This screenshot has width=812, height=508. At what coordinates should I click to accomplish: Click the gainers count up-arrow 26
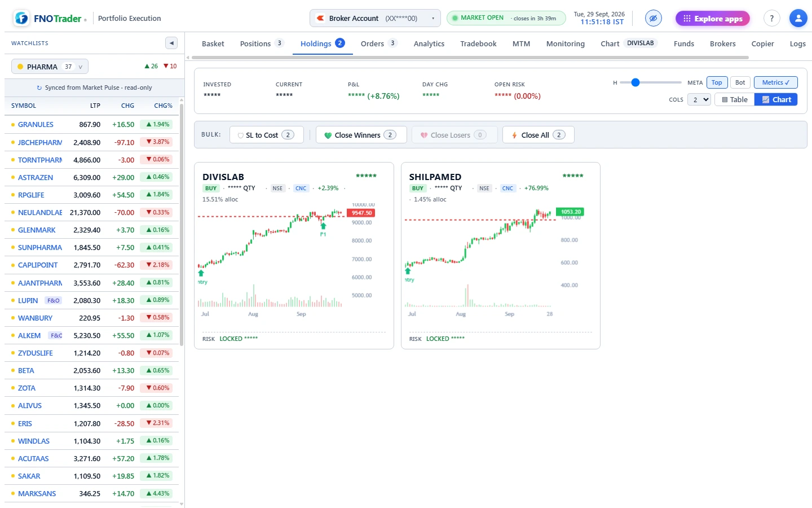[x=151, y=67]
